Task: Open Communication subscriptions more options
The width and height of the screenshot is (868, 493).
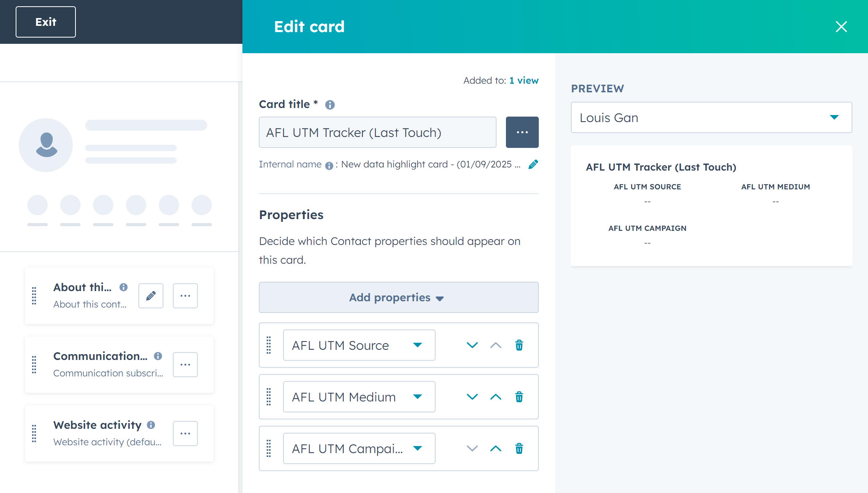Action: [x=185, y=365]
